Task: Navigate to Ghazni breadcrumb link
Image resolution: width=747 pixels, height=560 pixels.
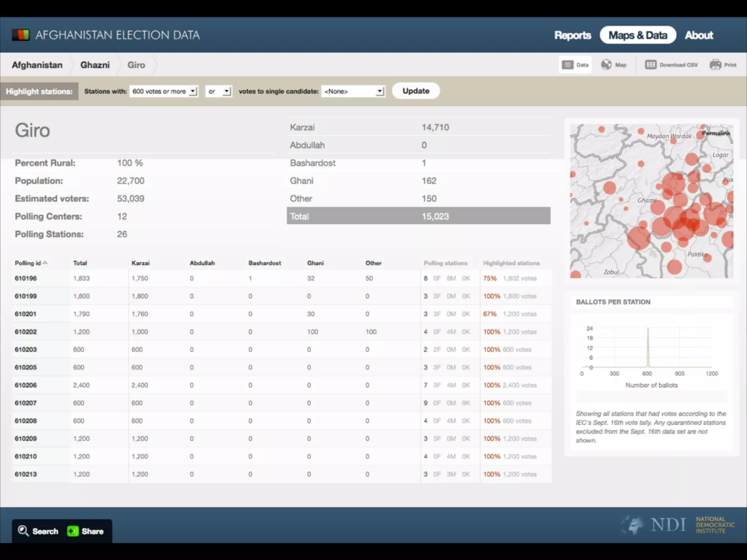Action: (x=95, y=65)
